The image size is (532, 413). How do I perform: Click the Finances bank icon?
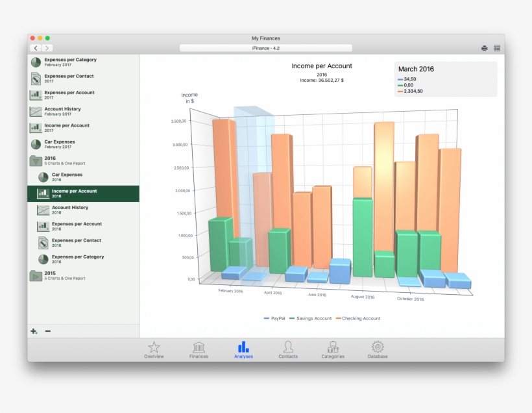tap(198, 348)
